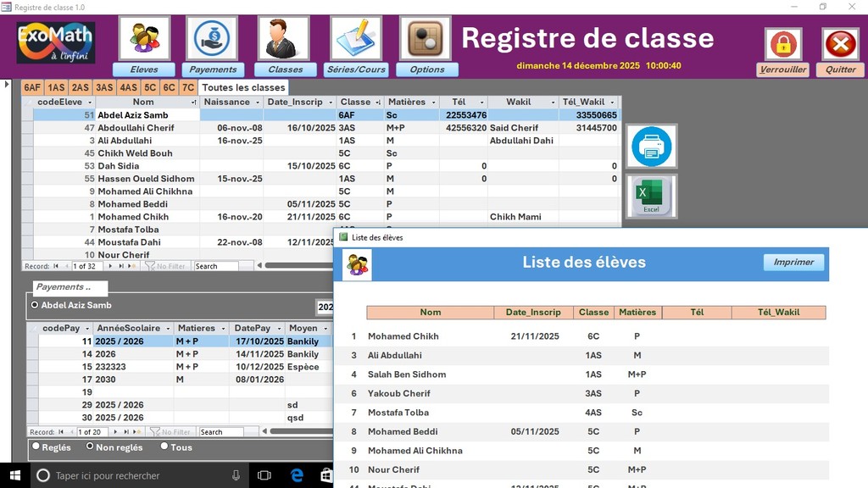
Task: Open Naissance column dropdown
Action: point(258,103)
